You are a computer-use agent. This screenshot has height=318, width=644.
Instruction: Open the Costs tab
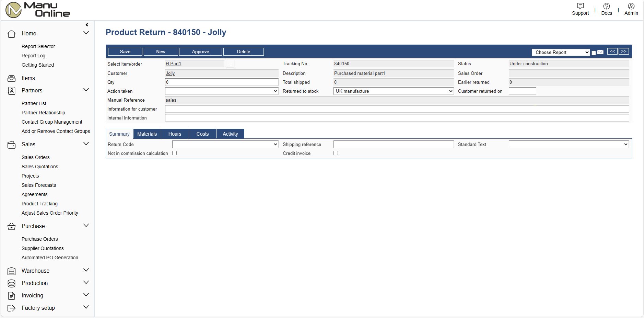coord(202,134)
